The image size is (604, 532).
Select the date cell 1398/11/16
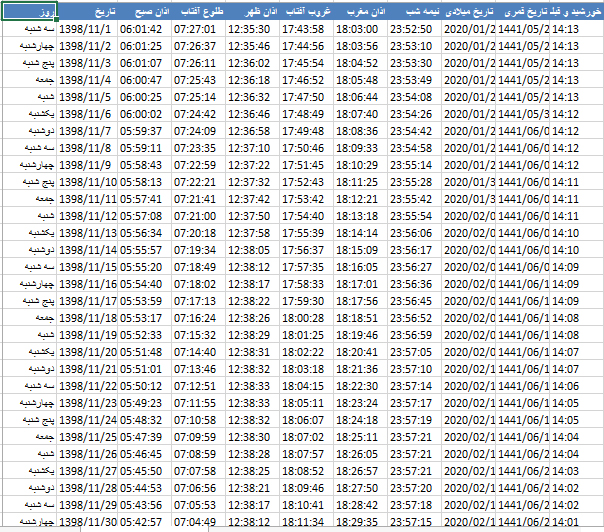87,284
